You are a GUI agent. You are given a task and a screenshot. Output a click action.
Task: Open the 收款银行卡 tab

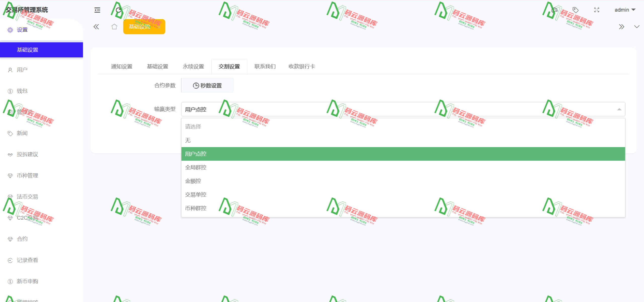tap(302, 66)
